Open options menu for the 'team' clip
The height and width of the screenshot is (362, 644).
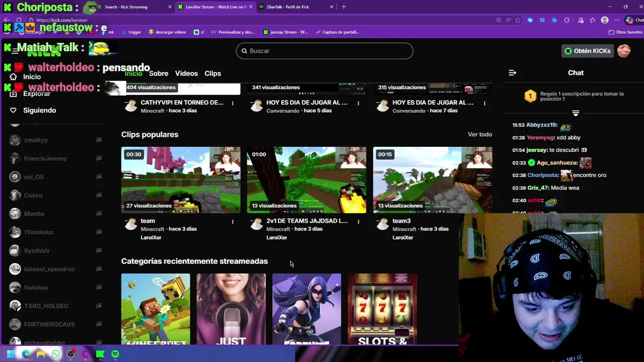(232, 221)
